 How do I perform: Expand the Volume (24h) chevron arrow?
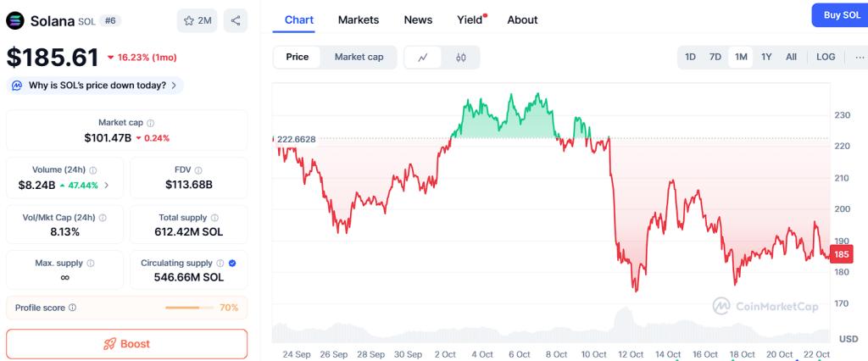[107, 185]
